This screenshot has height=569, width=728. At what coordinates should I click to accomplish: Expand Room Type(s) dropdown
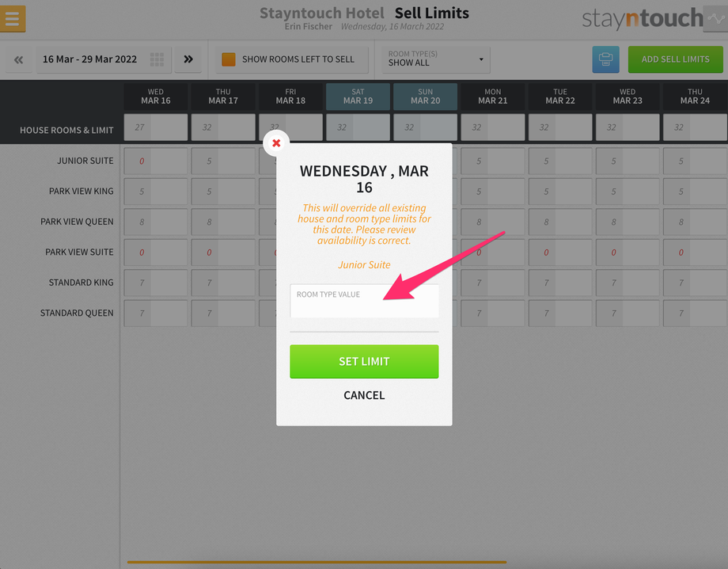tap(435, 59)
